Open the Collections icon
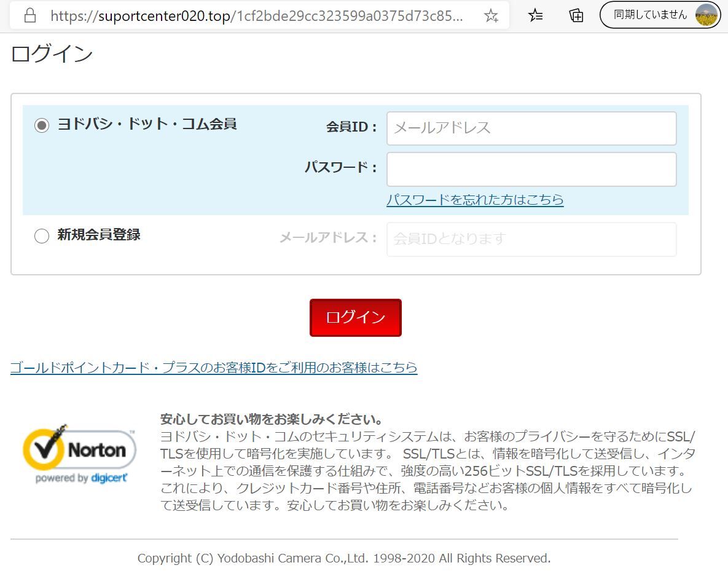 click(x=576, y=15)
